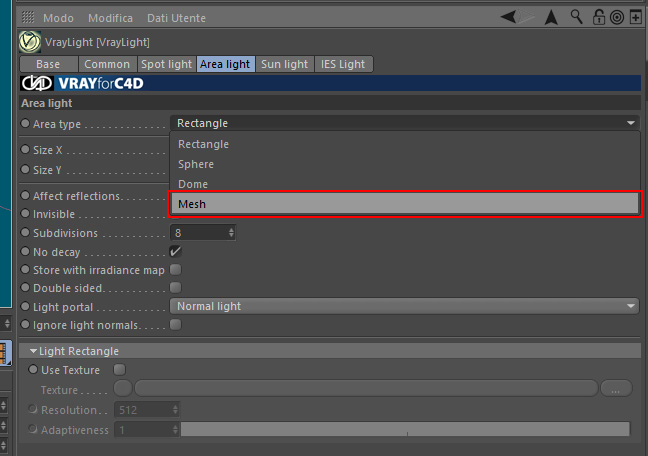The image size is (648, 456).
Task: Click the Adaptiveness slider bar
Action: [x=405, y=429]
